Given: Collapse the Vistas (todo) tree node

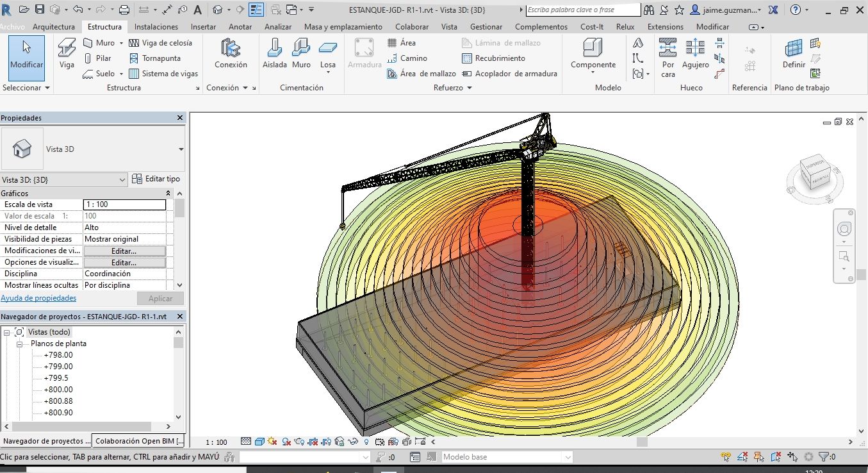Looking at the screenshot, I should (7, 332).
